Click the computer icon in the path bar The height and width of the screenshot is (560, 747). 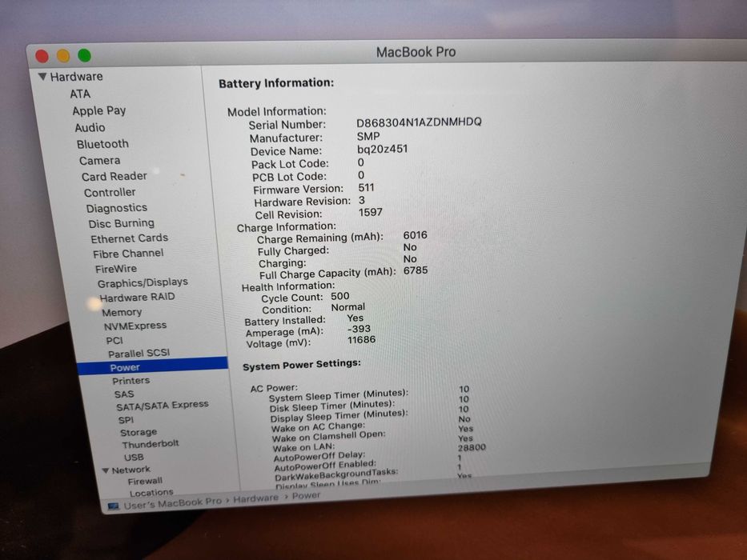114,506
